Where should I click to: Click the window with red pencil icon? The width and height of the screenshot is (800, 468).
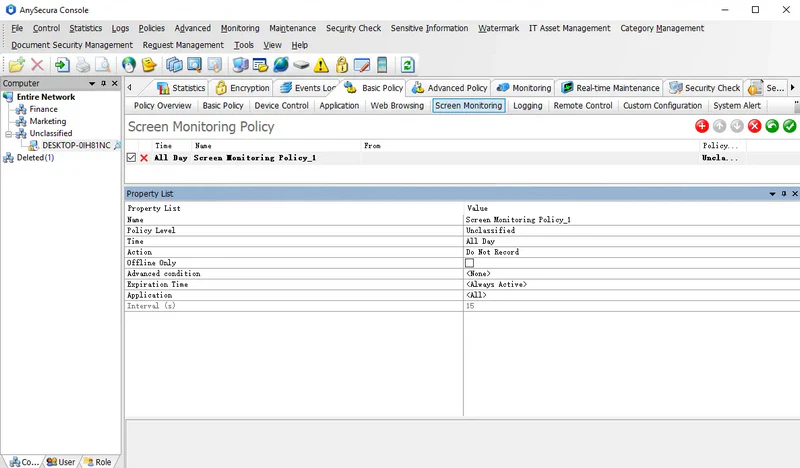tap(362, 65)
